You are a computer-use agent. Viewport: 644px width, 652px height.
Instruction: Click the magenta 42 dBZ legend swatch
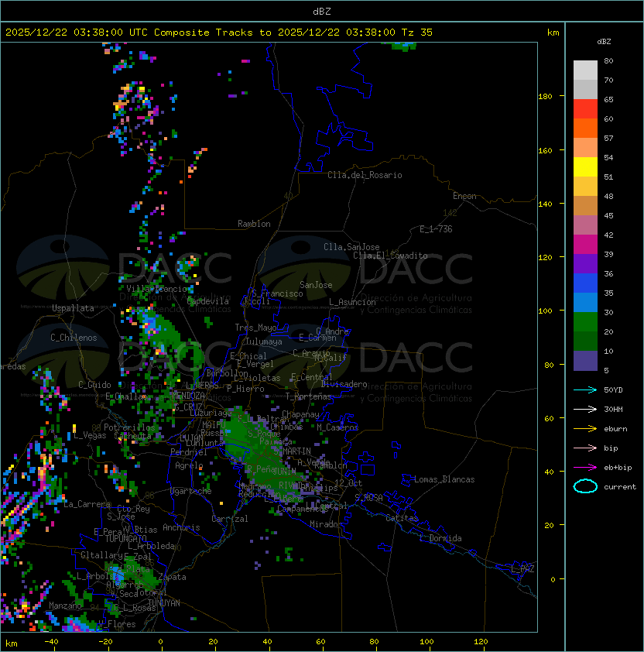585,244
